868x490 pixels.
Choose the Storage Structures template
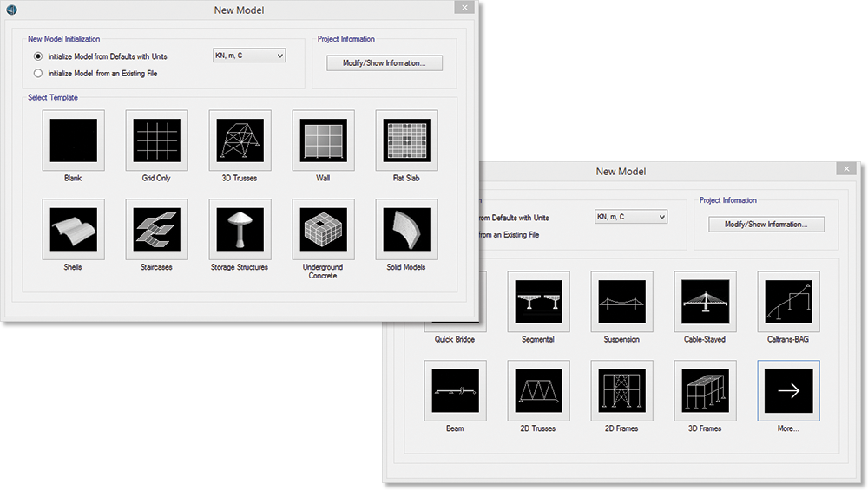[240, 230]
